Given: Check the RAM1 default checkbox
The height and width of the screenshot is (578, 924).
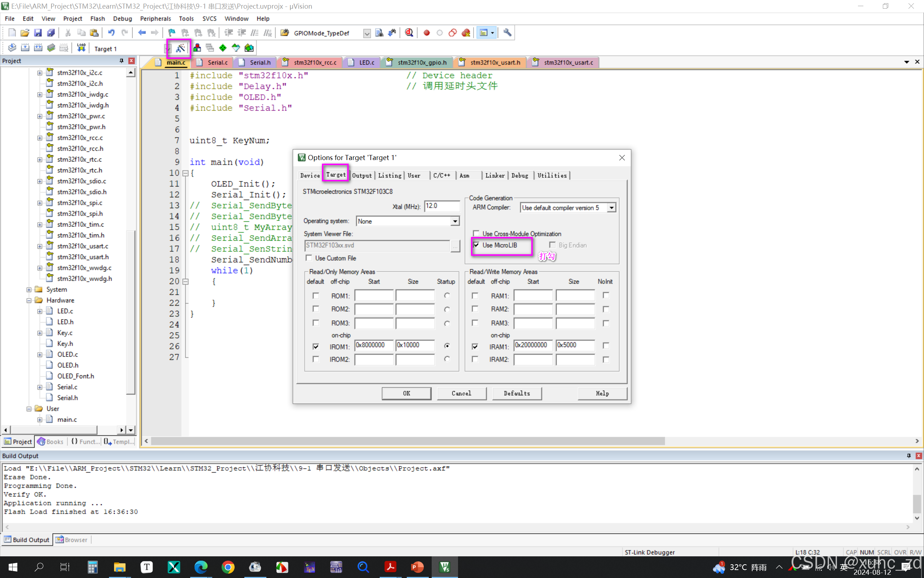Looking at the screenshot, I should coord(475,296).
